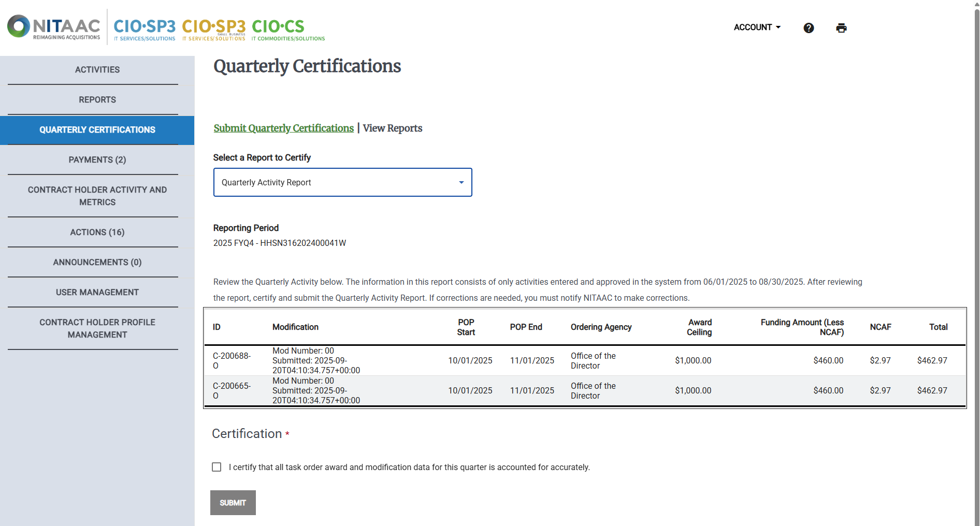This screenshot has height=526, width=980.
Task: Click the CIO-SP3 Small Business logo
Action: (x=213, y=27)
